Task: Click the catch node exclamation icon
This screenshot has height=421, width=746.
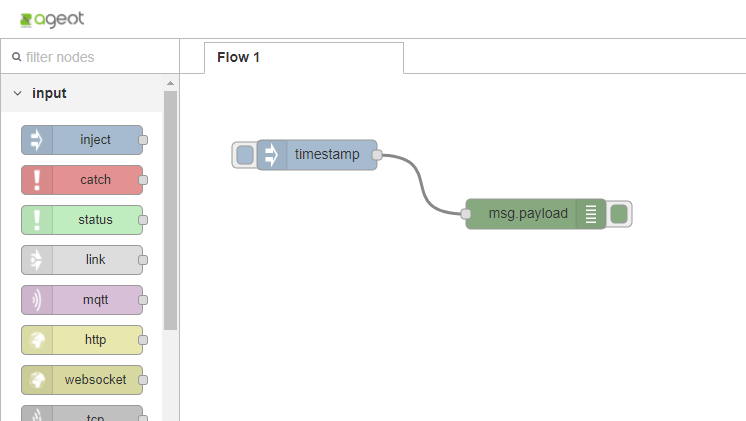Action: tap(37, 180)
